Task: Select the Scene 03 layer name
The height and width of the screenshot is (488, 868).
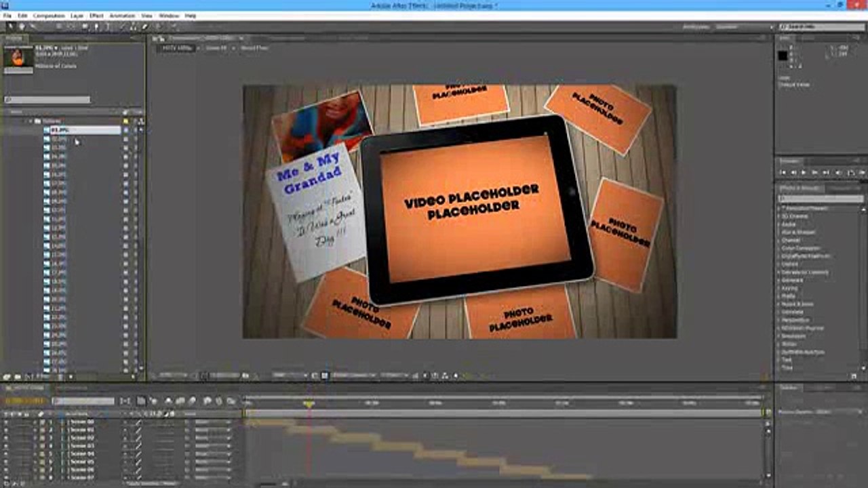Action: tap(81, 446)
